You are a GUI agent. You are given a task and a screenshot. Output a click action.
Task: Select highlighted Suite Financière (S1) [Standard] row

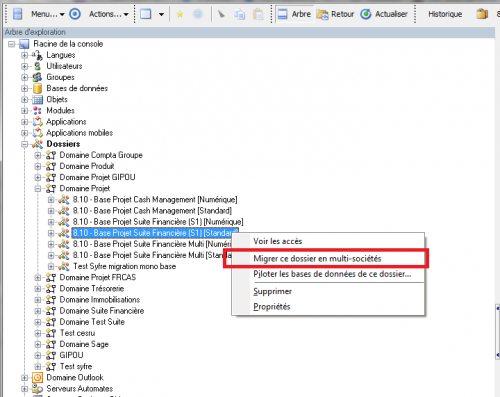coord(155,233)
